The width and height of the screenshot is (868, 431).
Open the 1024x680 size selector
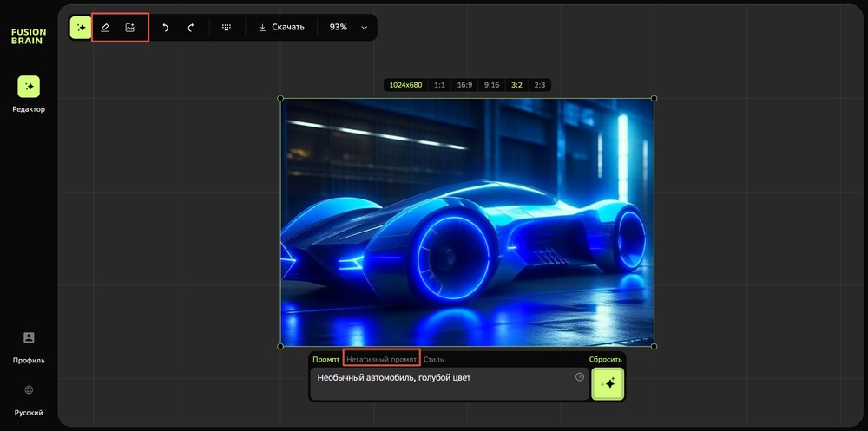[x=405, y=85]
